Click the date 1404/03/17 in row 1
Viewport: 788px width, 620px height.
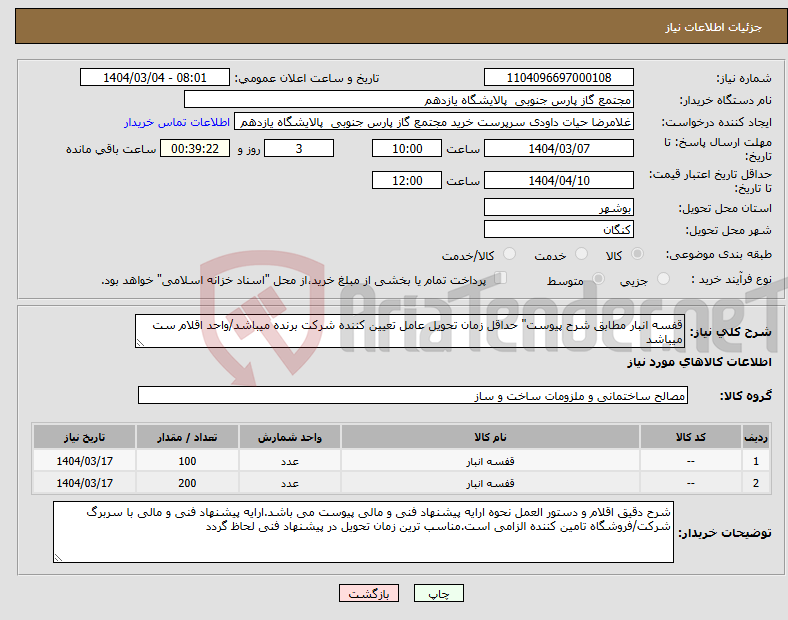click(84, 461)
